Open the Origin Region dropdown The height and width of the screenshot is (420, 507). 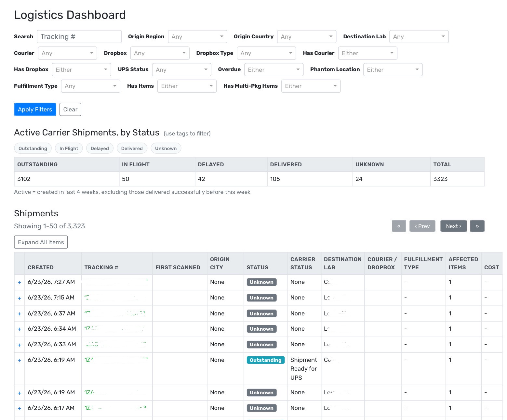point(197,37)
